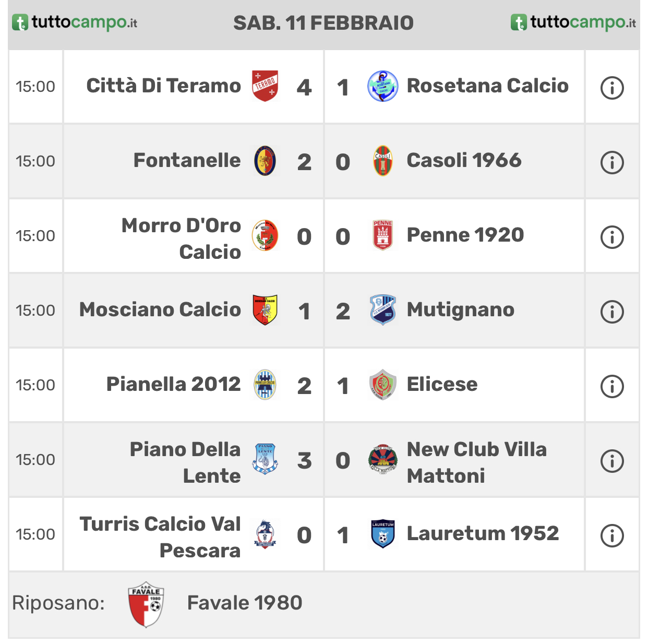Click the Elicese team crest

[x=382, y=385]
